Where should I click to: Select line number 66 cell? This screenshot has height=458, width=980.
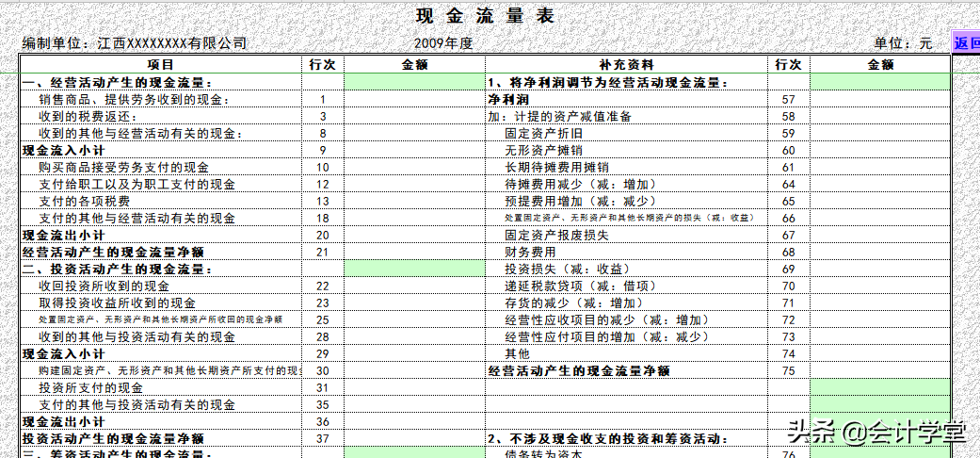pos(789,219)
